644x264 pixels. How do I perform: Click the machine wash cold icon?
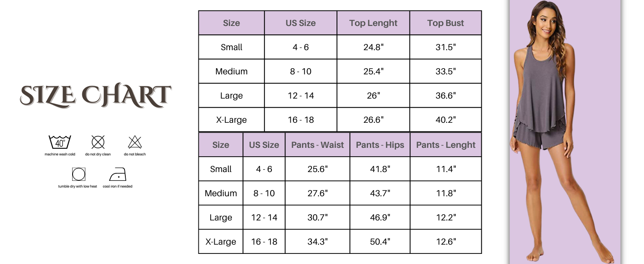(x=60, y=143)
